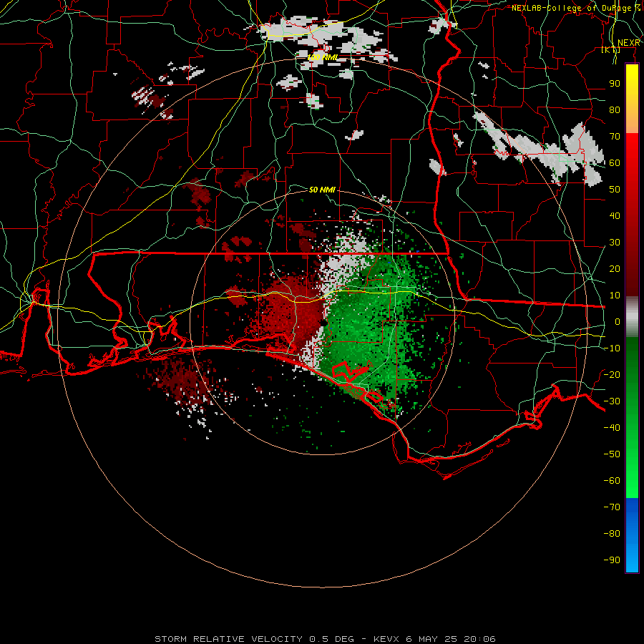Select the "30" value on the velocity scale
The width and height of the screenshot is (644, 644).
pos(615,243)
